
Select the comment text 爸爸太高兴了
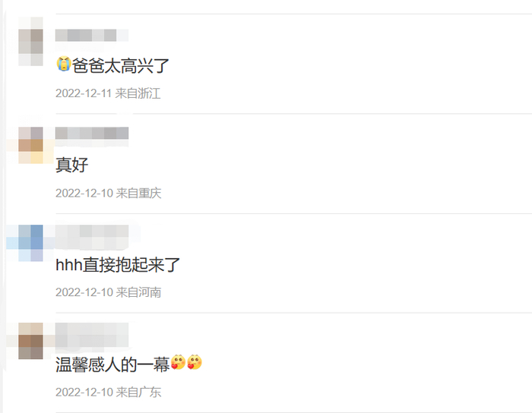click(x=120, y=65)
